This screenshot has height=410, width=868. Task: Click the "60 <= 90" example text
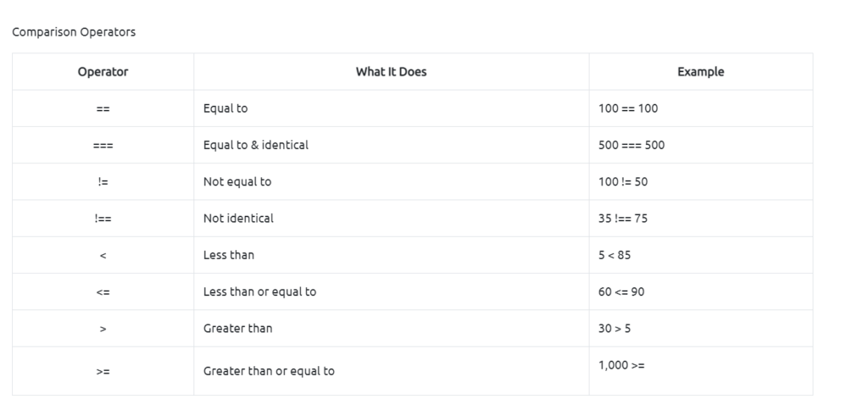[621, 291]
